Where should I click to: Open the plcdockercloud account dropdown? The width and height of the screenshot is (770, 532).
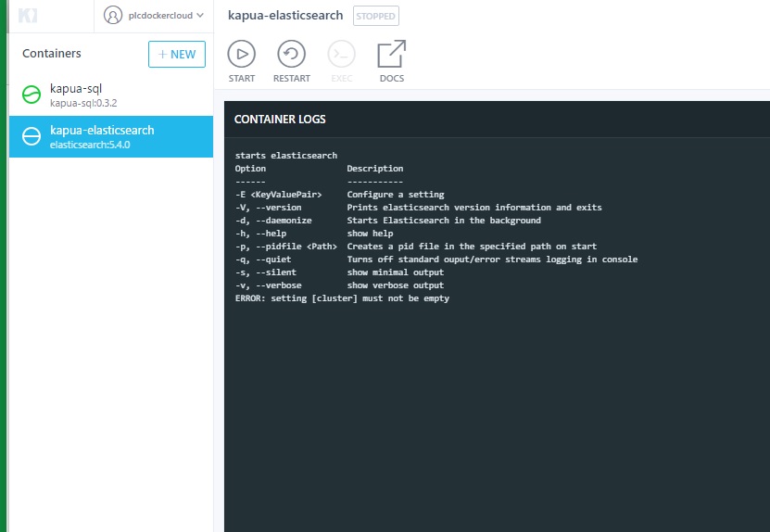(154, 15)
